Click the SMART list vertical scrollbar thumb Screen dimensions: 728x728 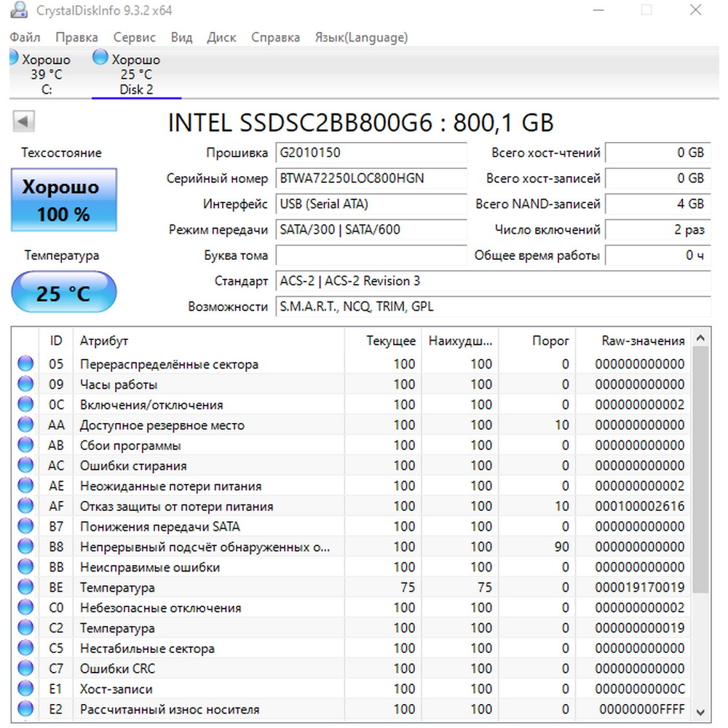click(x=700, y=470)
